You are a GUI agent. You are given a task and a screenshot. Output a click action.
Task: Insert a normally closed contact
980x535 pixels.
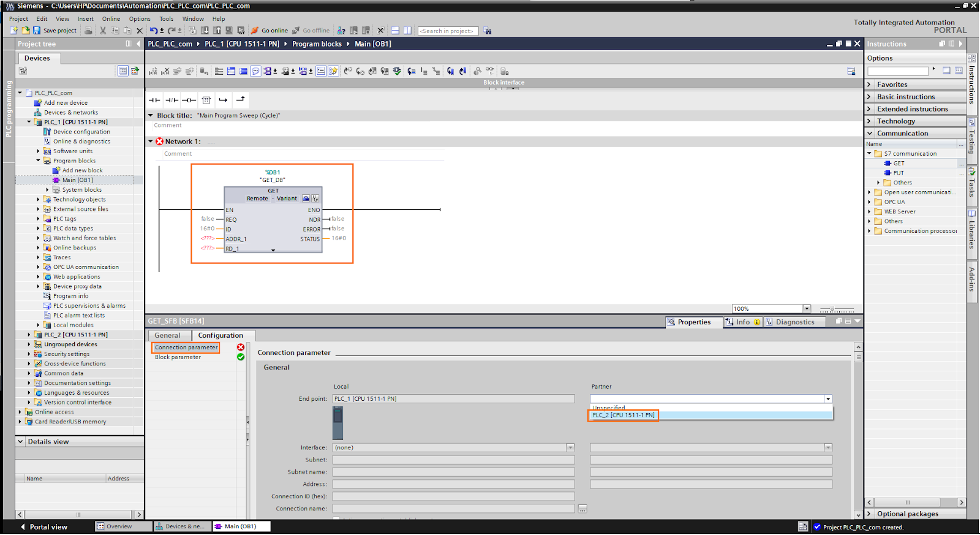click(172, 100)
